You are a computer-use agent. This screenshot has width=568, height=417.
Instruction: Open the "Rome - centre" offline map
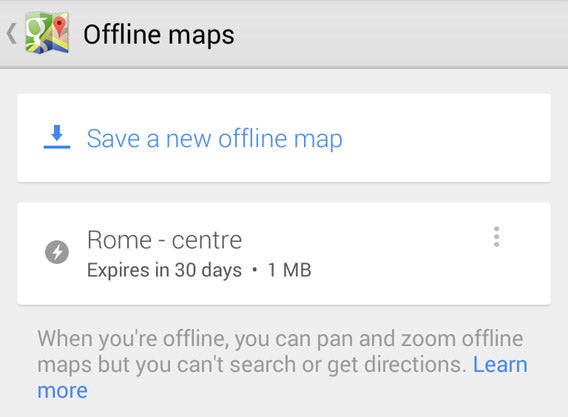point(284,254)
